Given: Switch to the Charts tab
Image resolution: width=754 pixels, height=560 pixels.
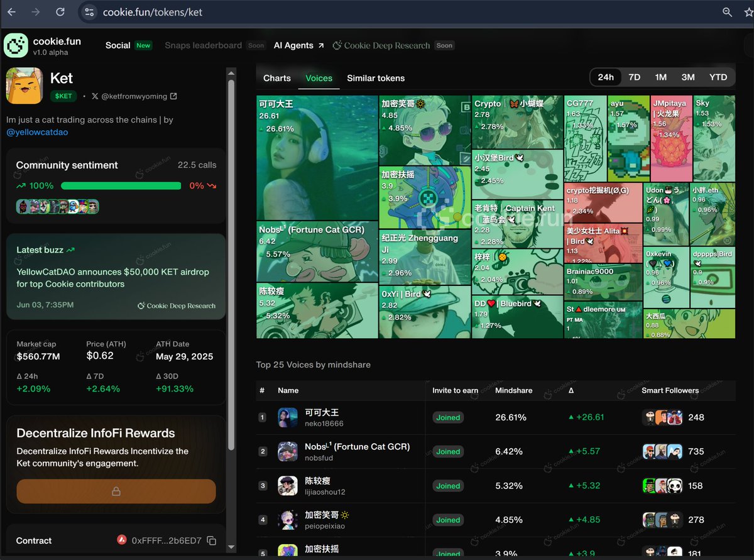Looking at the screenshot, I should (277, 78).
